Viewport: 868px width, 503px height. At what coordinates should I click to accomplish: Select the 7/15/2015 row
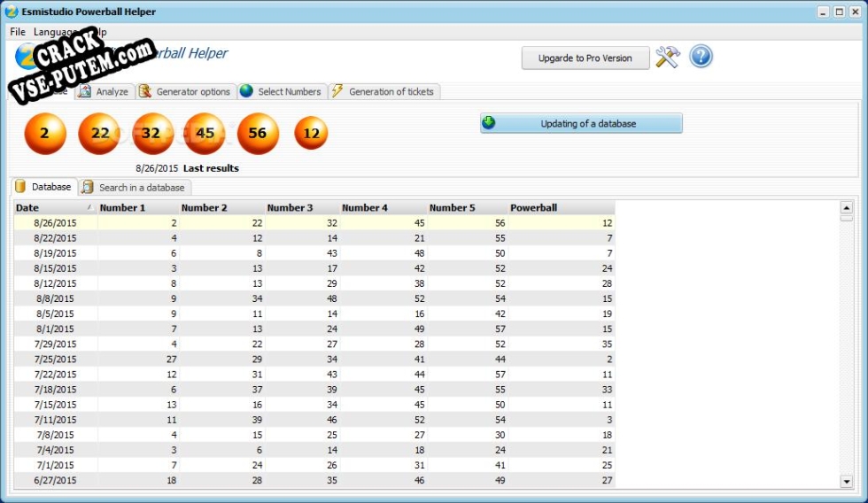314,404
